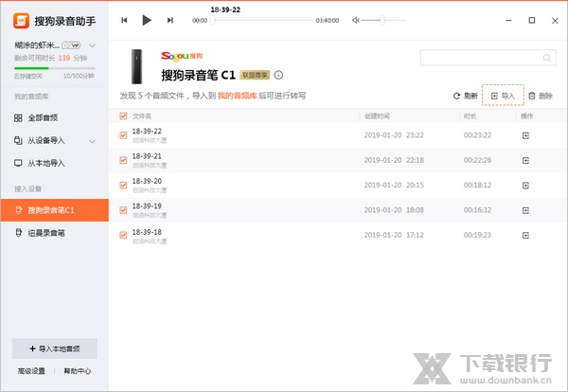568x392 pixels.
Task: Mute the volume speaker icon
Action: coord(354,20)
